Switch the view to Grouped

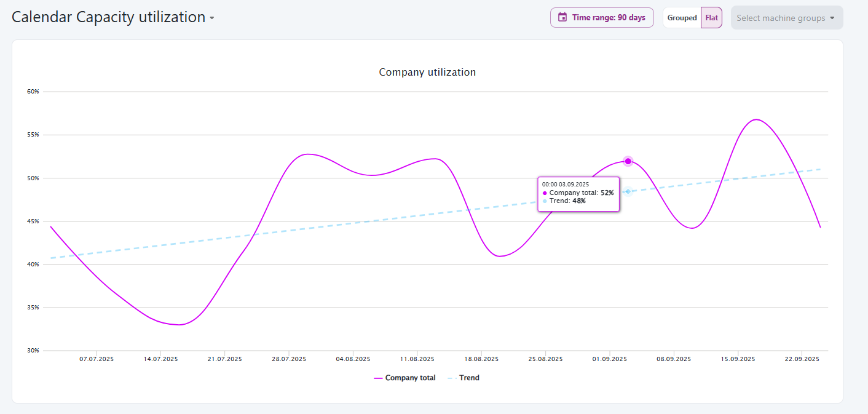[682, 18]
